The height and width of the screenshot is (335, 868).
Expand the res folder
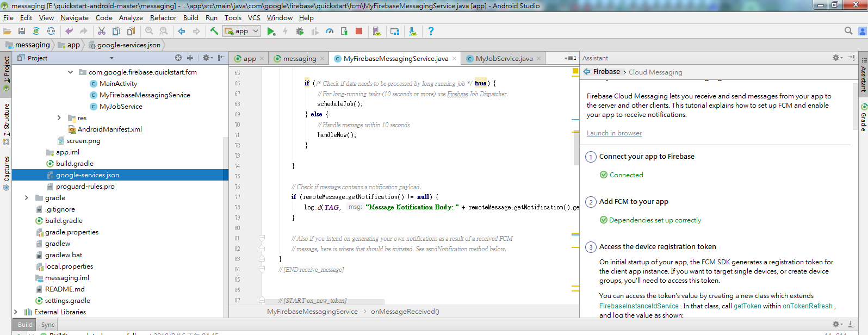pos(59,117)
